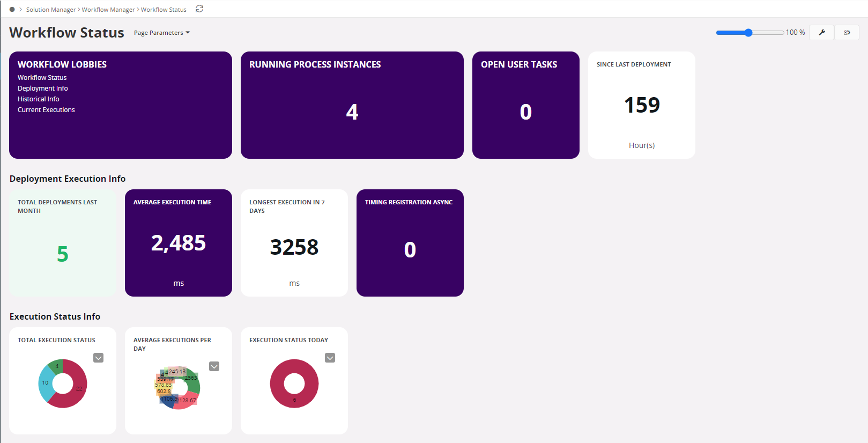
Task: Click the Timing Registration Async tile
Action: tap(410, 243)
